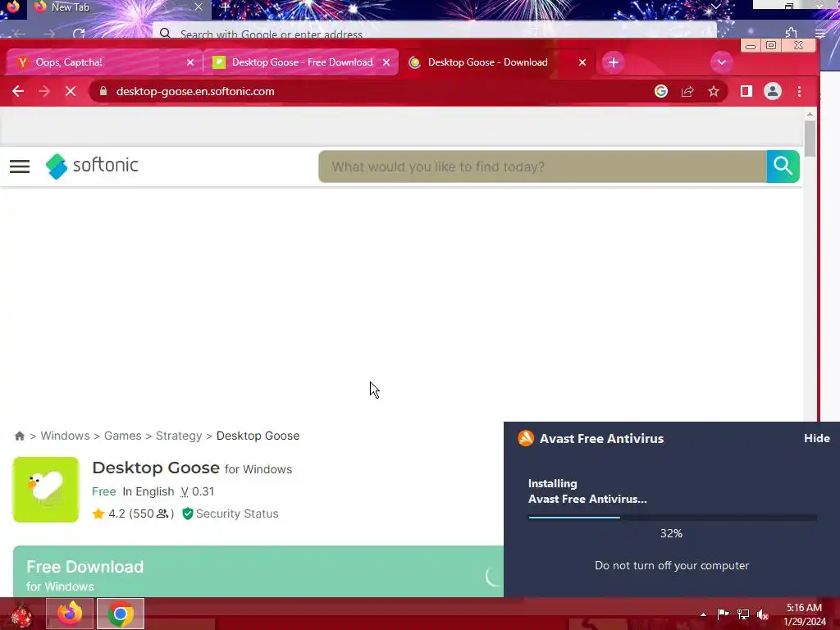
Task: Click the scrollbar up arrow
Action: (810, 113)
